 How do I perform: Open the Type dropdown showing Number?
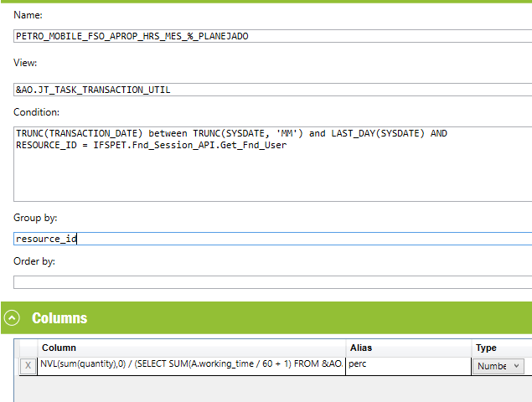[498, 366]
